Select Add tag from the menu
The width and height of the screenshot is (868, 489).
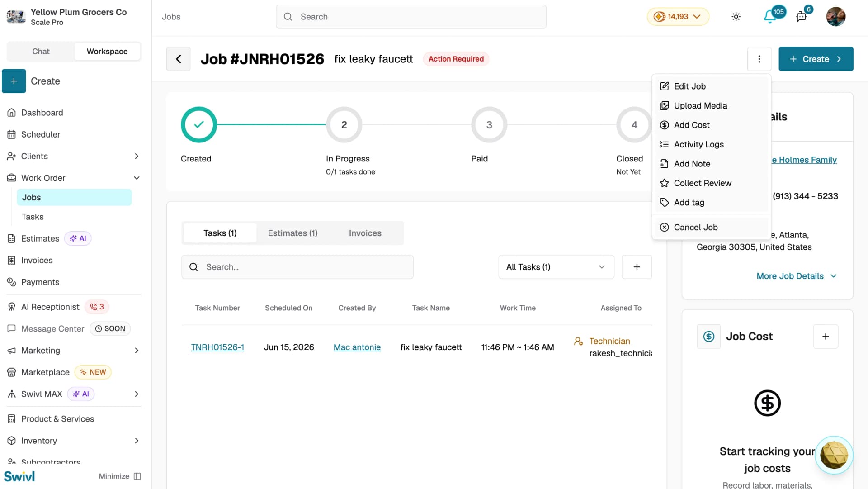coord(711,203)
